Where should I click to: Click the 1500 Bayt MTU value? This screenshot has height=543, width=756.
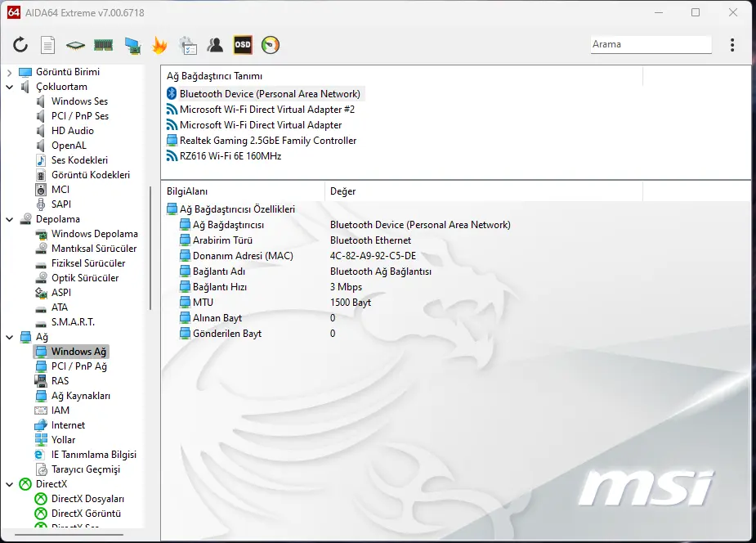[351, 303]
